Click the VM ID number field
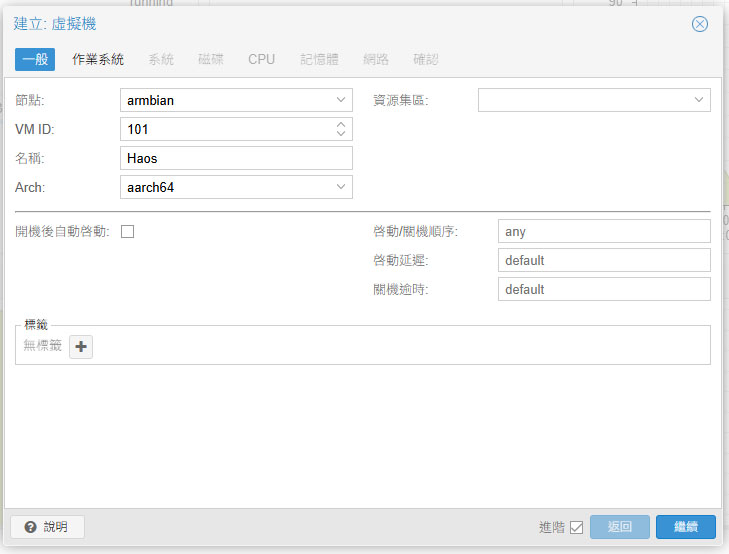The height and width of the screenshot is (554, 729). 225,129
